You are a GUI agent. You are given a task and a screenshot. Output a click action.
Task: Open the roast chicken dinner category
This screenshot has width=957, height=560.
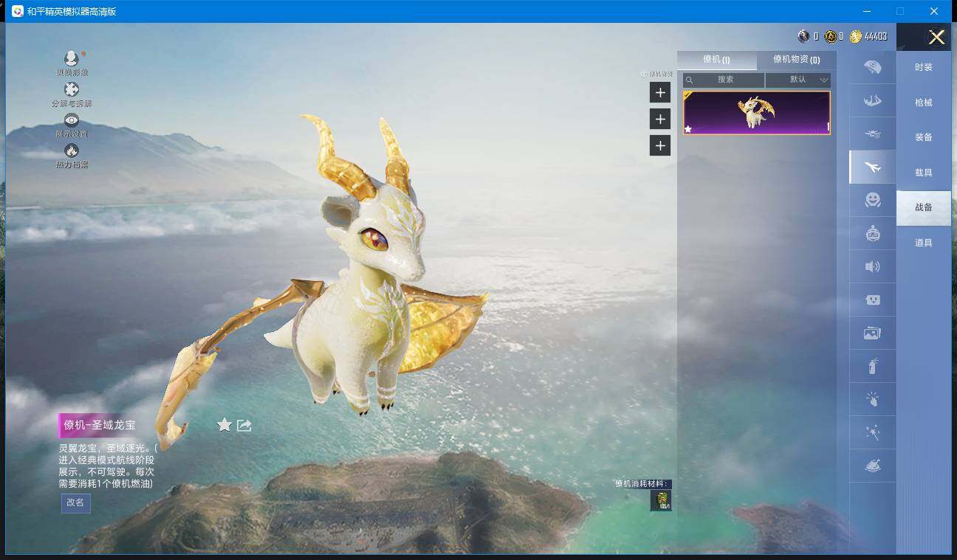click(x=872, y=466)
